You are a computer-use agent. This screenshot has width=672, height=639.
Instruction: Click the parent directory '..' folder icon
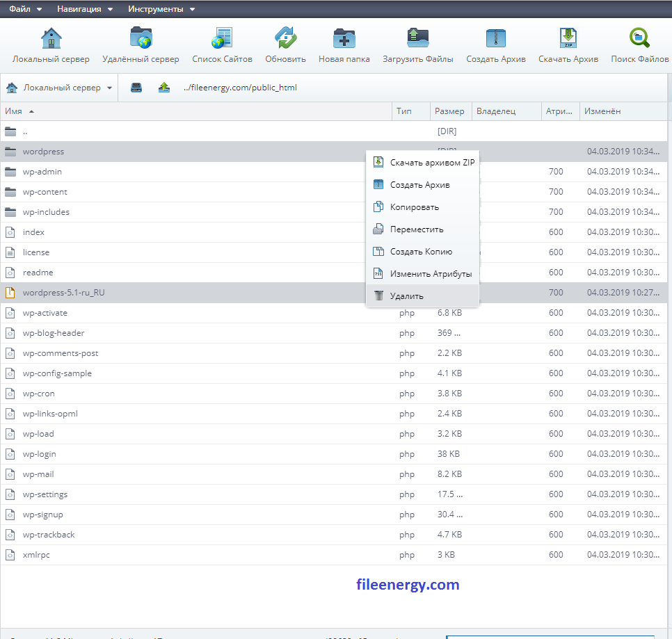10,131
